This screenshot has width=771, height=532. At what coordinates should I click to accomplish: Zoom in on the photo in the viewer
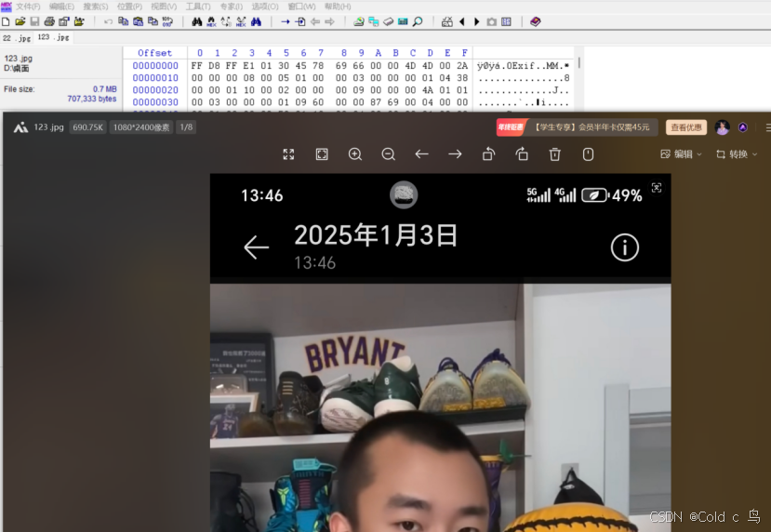355,154
